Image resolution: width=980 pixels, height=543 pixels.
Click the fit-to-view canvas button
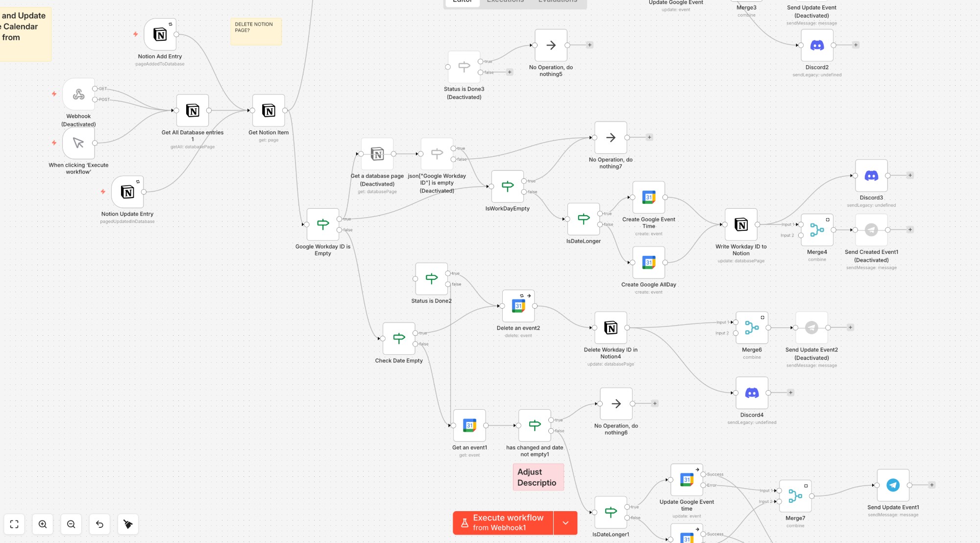(x=14, y=524)
